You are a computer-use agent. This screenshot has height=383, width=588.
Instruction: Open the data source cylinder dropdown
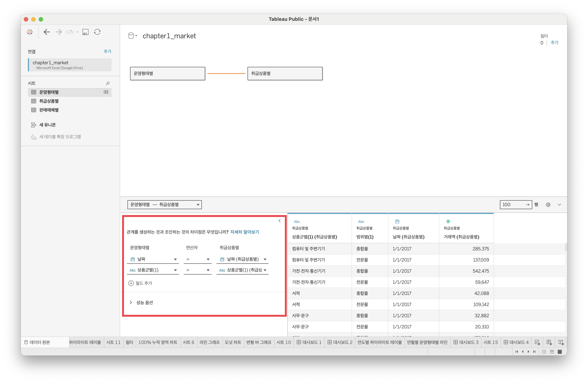coord(133,36)
